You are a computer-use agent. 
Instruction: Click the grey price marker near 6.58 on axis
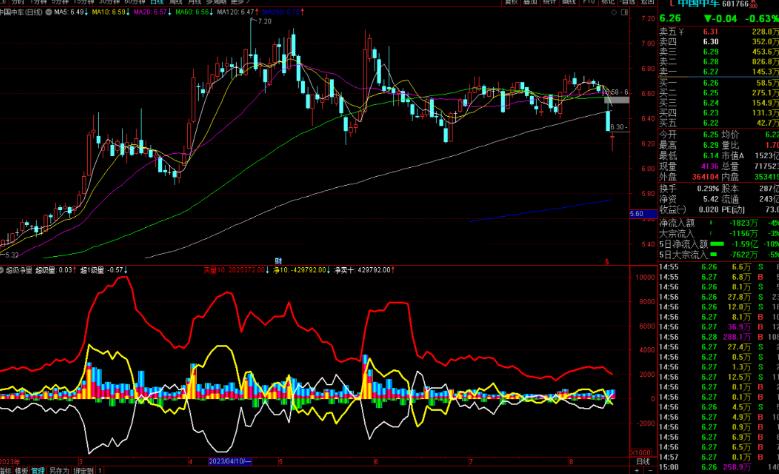[x=617, y=100]
